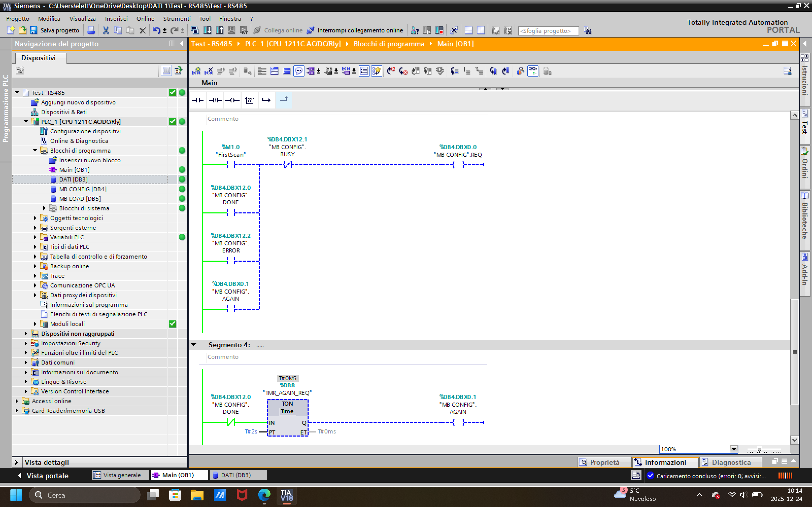Image resolution: width=812 pixels, height=507 pixels.
Task: Toggle the FirstScan contact in network
Action: pyautogui.click(x=231, y=165)
